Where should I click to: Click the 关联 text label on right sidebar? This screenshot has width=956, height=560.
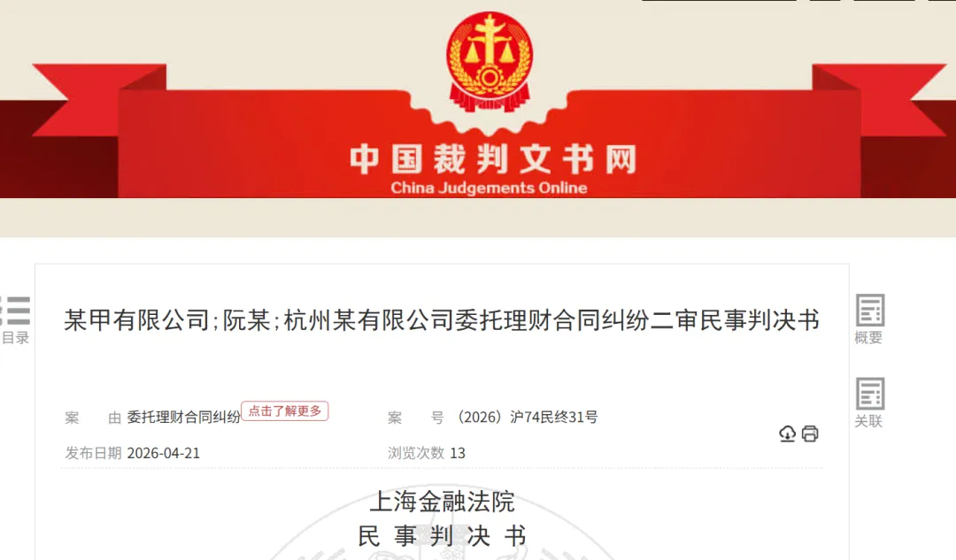point(869,421)
